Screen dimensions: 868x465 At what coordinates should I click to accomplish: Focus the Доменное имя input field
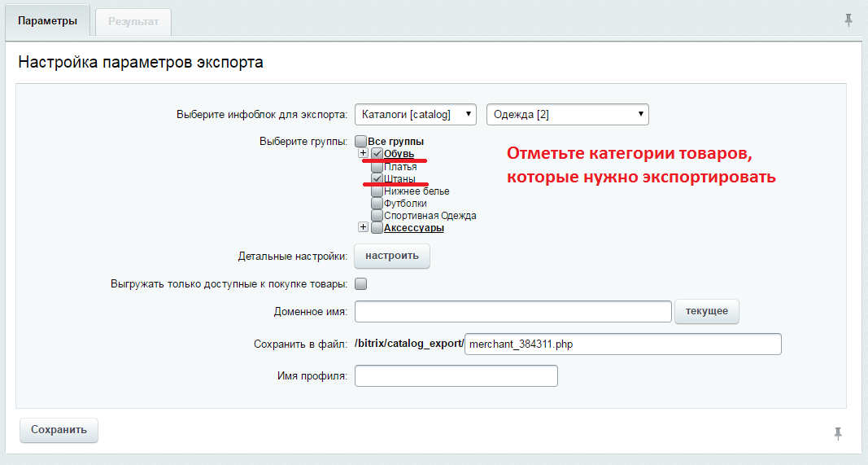tap(513, 311)
